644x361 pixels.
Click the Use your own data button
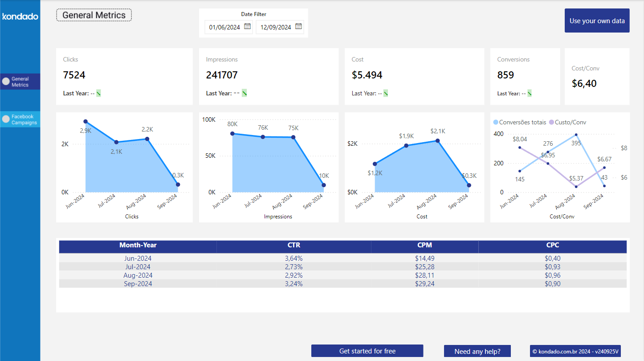(x=597, y=20)
